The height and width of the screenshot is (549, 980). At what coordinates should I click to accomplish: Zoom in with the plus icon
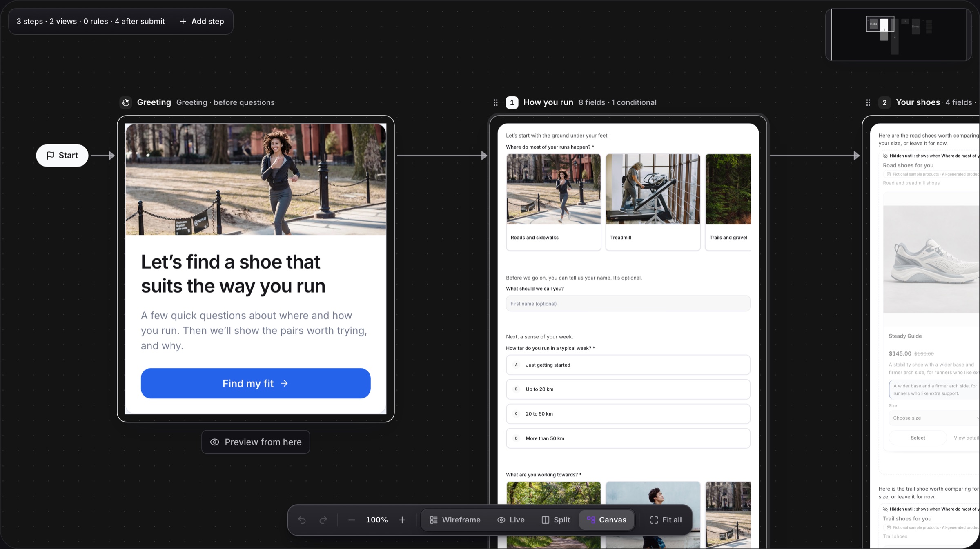coord(402,520)
